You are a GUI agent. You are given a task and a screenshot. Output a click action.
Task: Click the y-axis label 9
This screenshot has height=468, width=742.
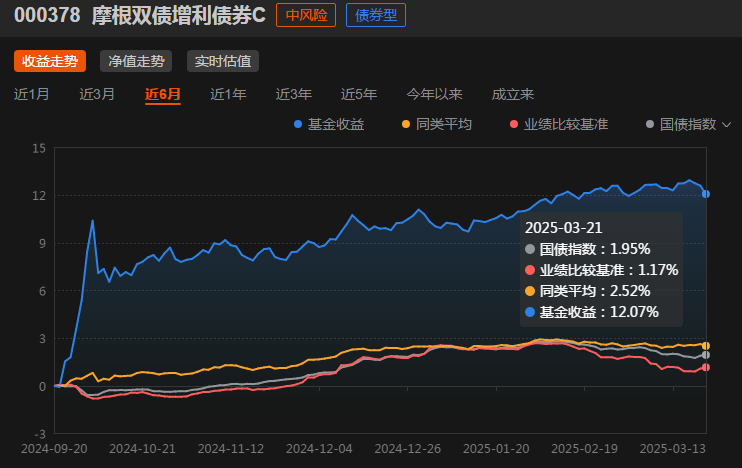(43, 243)
